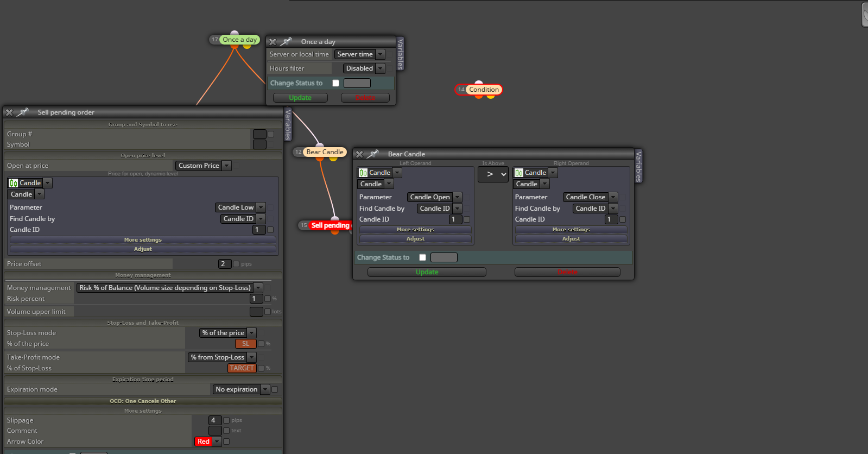Select the Bear Candle node

(325, 152)
